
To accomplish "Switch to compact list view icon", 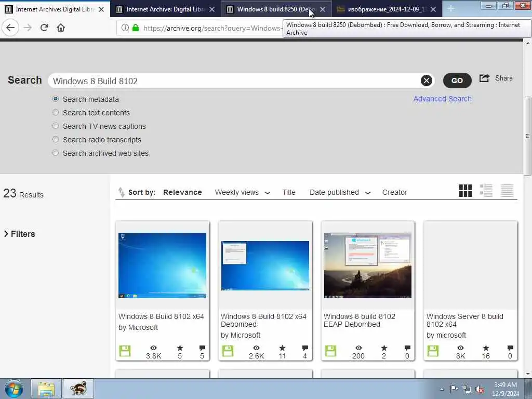I will tap(507, 191).
